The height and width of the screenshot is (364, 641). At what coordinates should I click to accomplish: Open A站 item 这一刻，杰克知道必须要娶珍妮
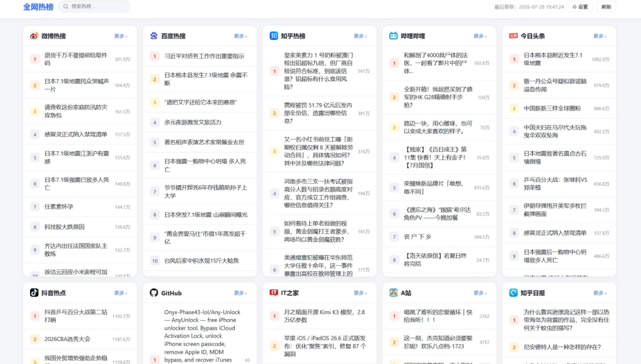pyautogui.click(x=439, y=342)
